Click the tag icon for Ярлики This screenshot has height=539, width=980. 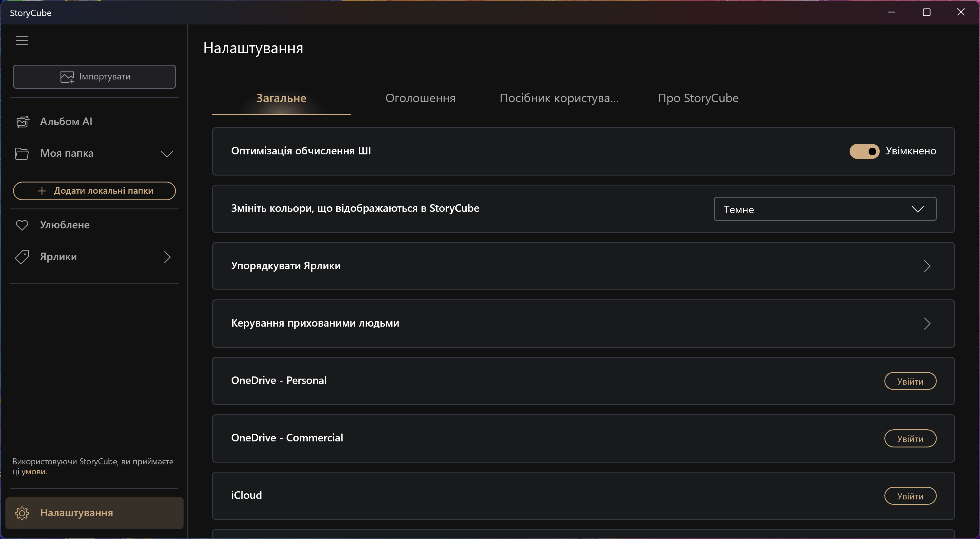coord(22,257)
